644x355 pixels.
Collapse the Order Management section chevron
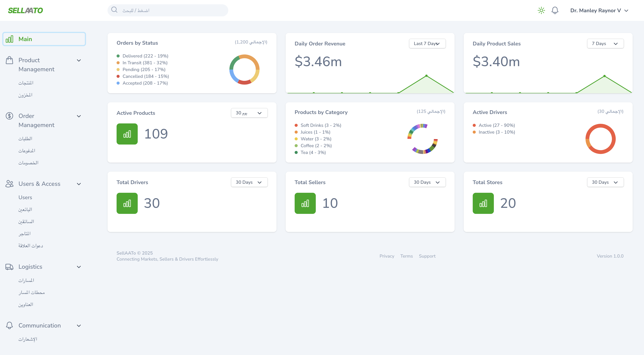pos(79,116)
